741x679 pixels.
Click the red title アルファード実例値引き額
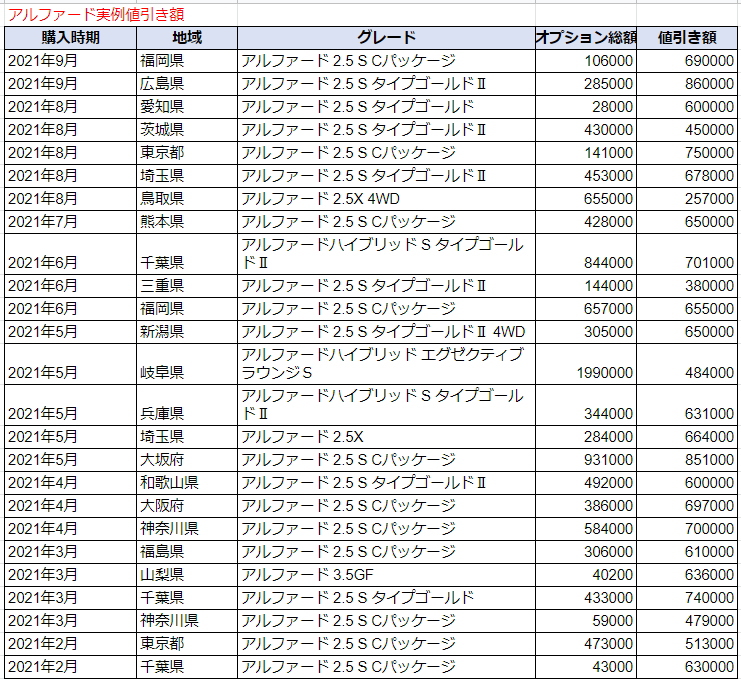click(96, 15)
